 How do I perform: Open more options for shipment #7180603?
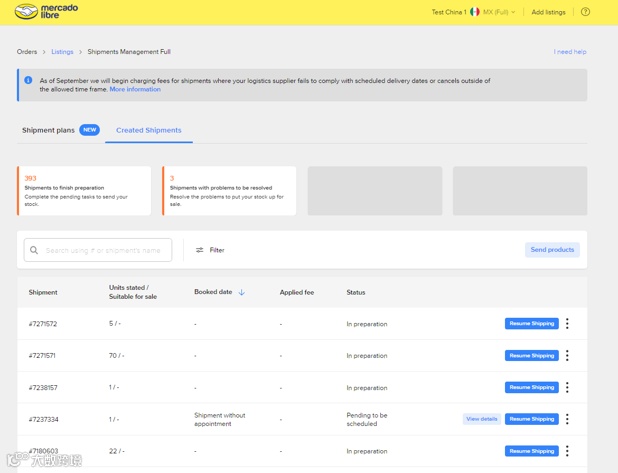[x=567, y=451]
